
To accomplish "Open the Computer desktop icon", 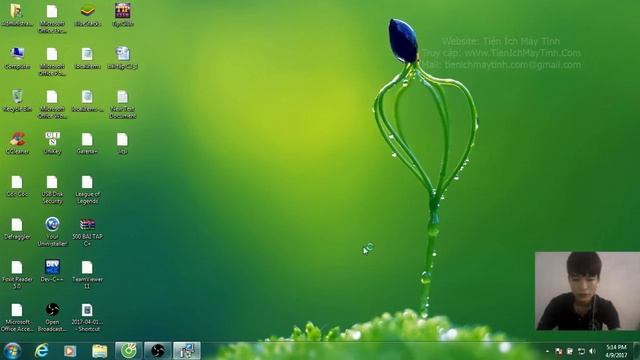I will (x=17, y=58).
